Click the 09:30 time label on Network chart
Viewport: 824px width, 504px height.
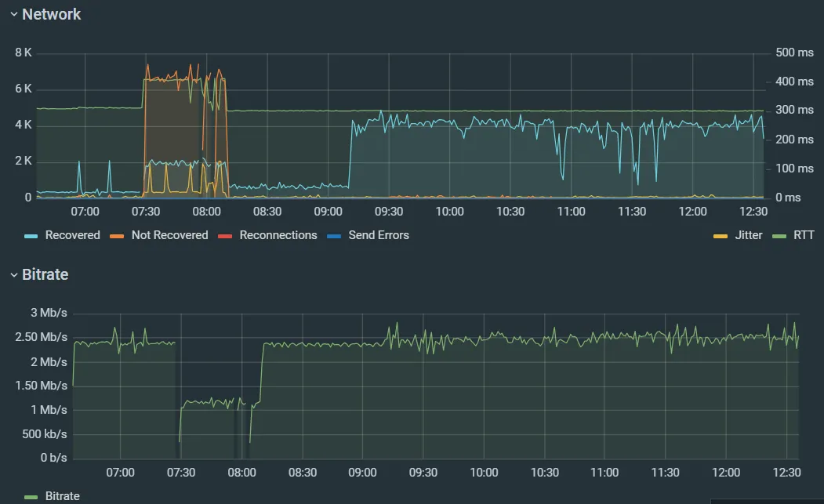[x=389, y=212]
